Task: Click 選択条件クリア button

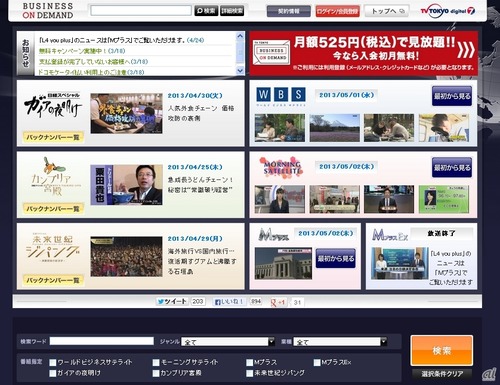Action: (442, 374)
